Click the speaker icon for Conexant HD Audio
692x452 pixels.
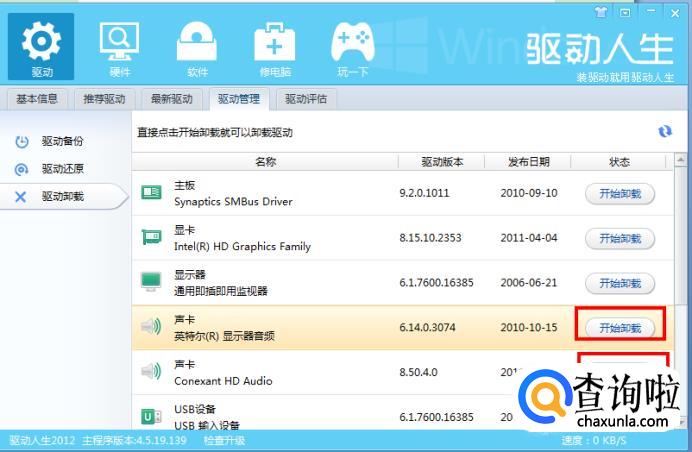(151, 371)
